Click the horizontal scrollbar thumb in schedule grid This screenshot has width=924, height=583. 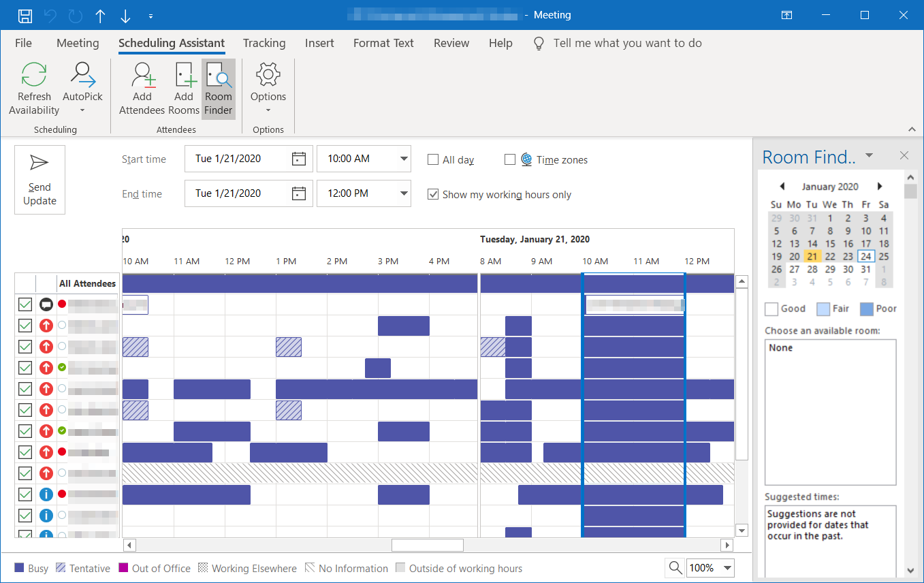tap(427, 546)
